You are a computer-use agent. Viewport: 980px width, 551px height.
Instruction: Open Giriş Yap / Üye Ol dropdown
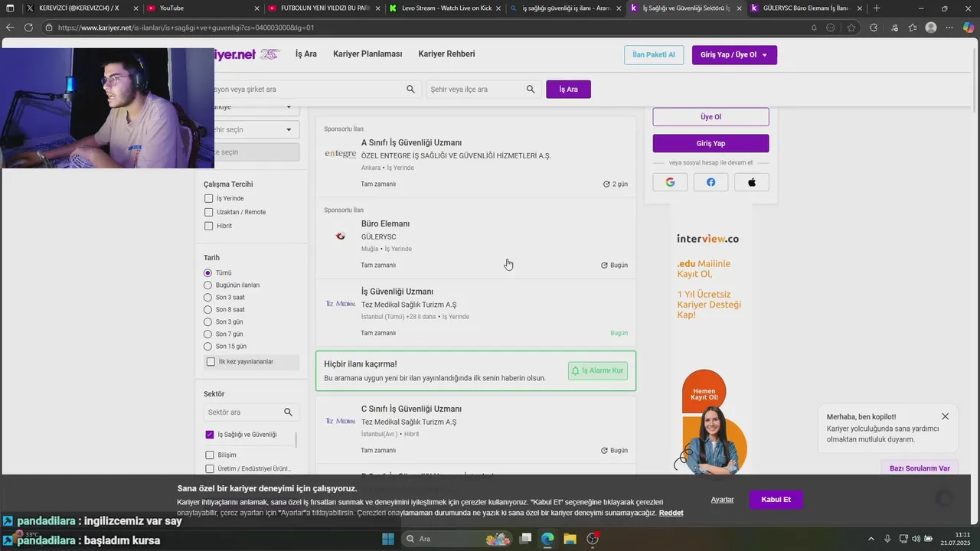(734, 55)
